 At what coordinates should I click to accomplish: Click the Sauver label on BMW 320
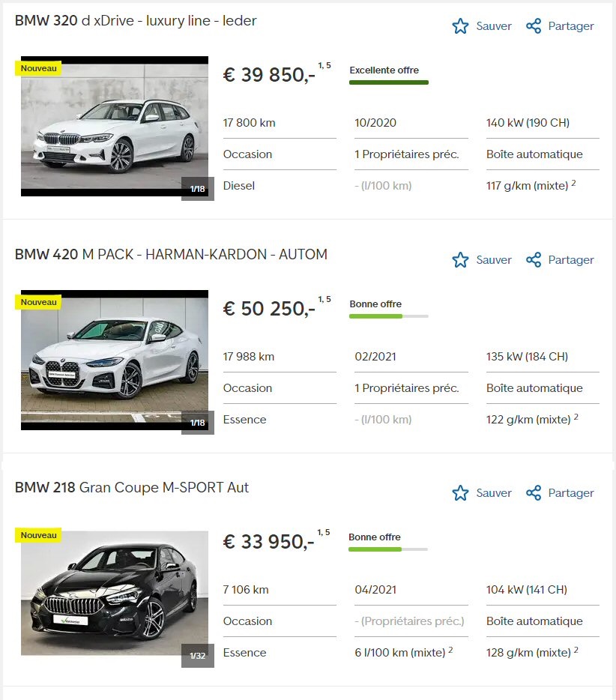pyautogui.click(x=494, y=26)
